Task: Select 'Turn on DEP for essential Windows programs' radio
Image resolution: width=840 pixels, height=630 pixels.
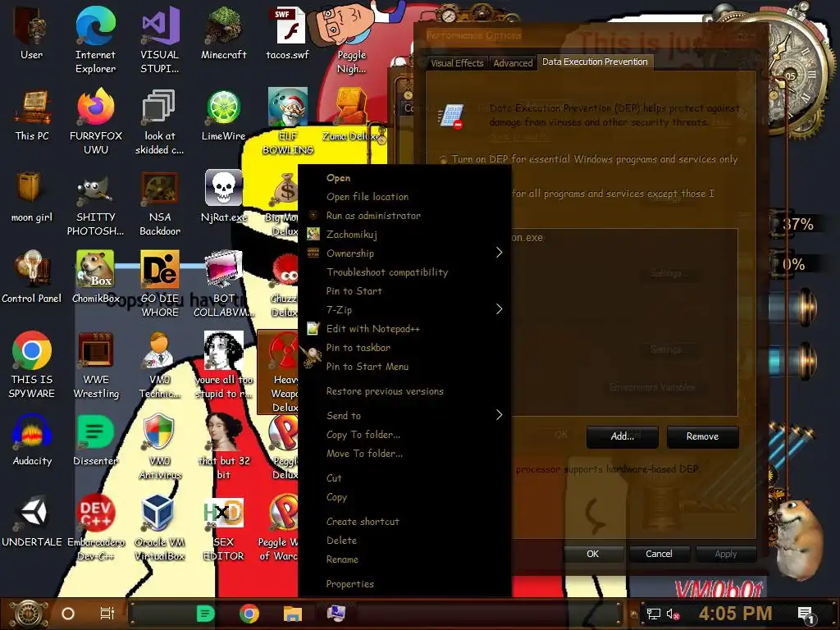Action: [443, 160]
